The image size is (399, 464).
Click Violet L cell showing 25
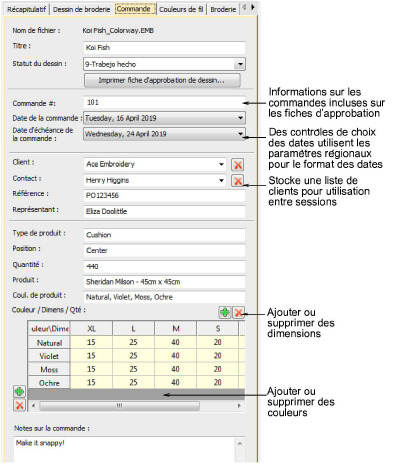click(133, 356)
